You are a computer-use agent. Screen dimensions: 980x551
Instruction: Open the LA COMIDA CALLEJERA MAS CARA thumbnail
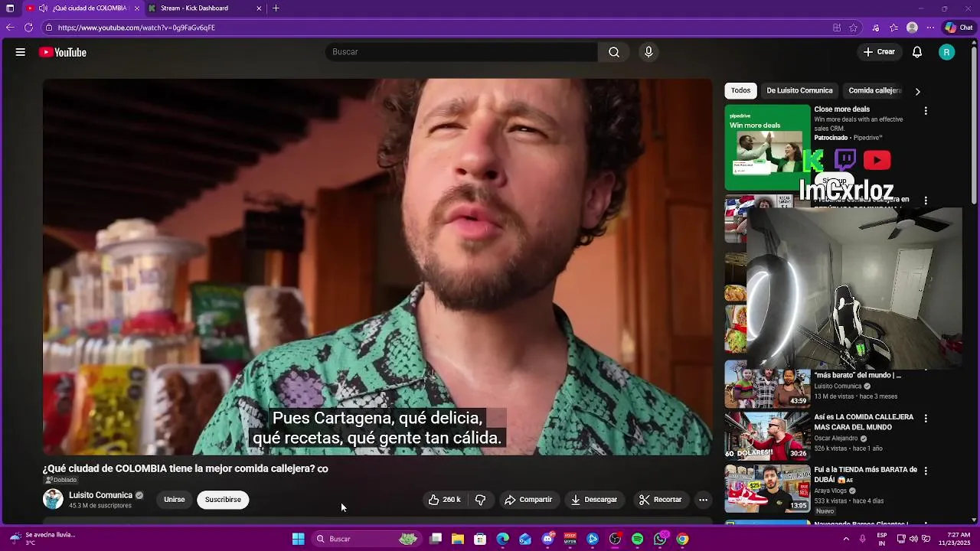767,436
